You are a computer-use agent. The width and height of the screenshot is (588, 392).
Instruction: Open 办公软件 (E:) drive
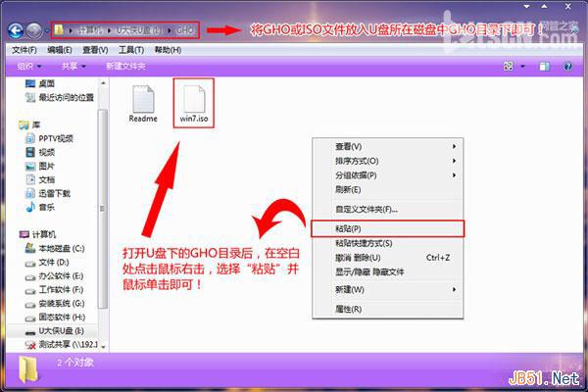(x=54, y=276)
